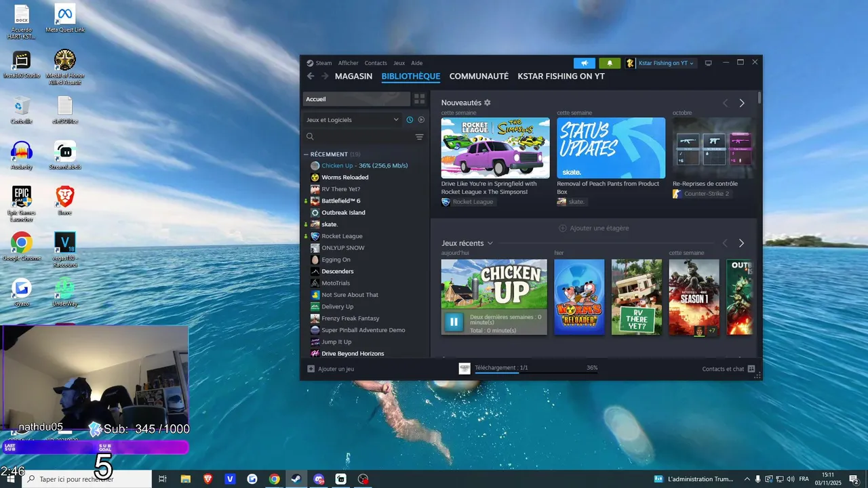Open the Aide menu
Screen dimensions: 868x488
416,63
